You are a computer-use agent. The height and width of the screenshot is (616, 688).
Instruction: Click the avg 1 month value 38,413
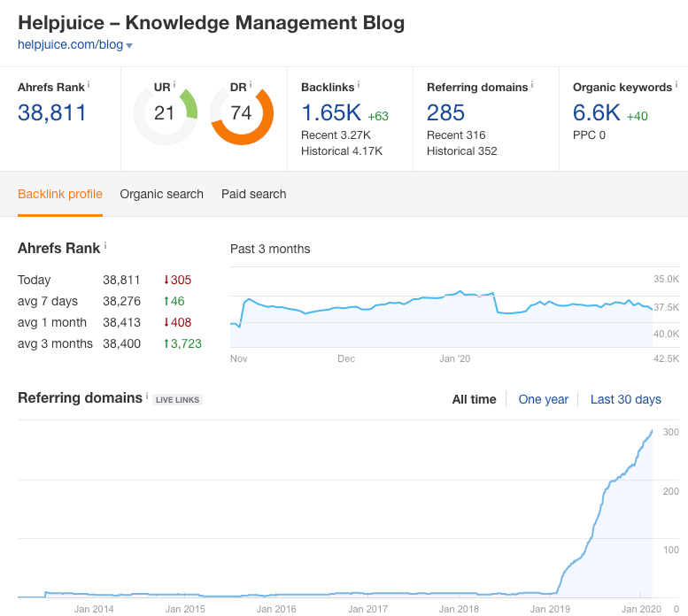pos(121,322)
